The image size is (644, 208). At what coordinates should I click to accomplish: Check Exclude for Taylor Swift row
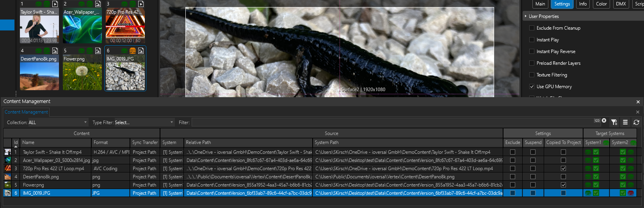click(512, 152)
